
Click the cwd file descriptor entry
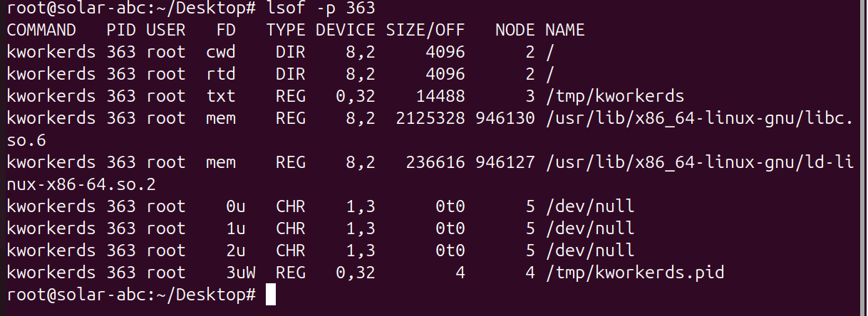point(221,53)
